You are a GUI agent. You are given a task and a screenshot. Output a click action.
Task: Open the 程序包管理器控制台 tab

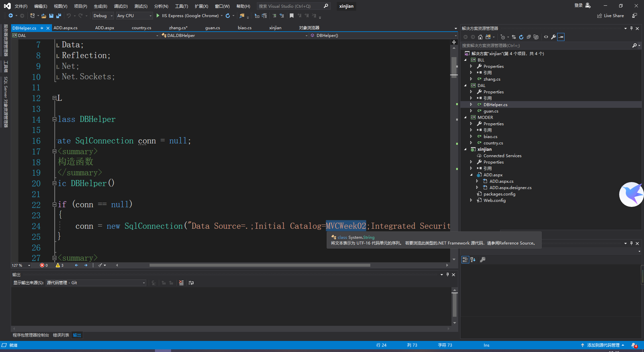pos(31,335)
